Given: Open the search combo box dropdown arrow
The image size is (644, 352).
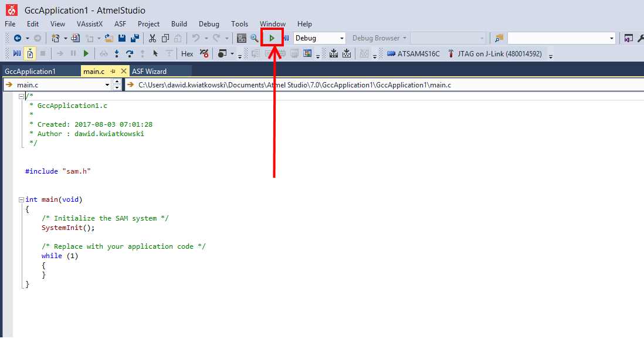Looking at the screenshot, I should [x=611, y=38].
